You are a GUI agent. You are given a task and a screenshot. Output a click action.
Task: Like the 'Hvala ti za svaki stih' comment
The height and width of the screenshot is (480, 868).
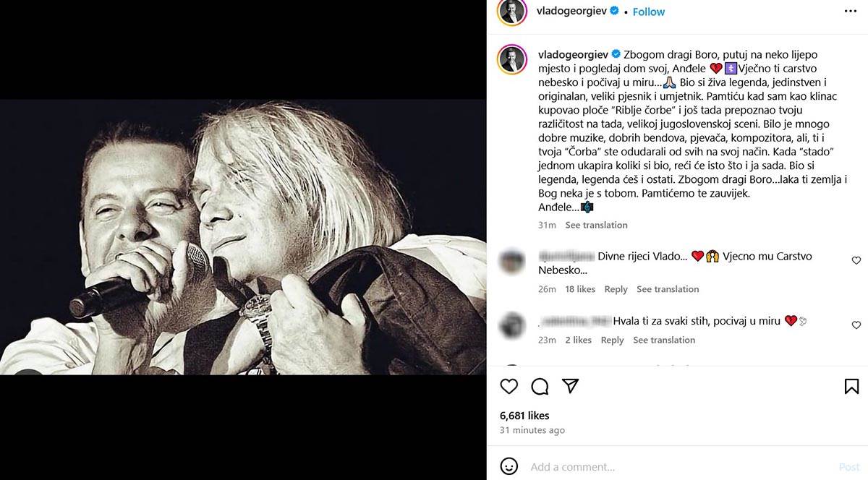coord(856,325)
